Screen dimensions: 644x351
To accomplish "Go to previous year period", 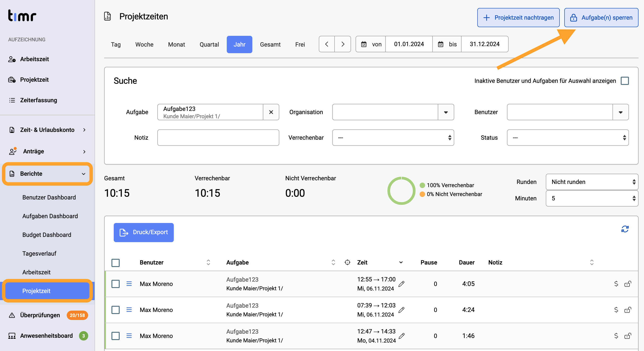I will (327, 44).
